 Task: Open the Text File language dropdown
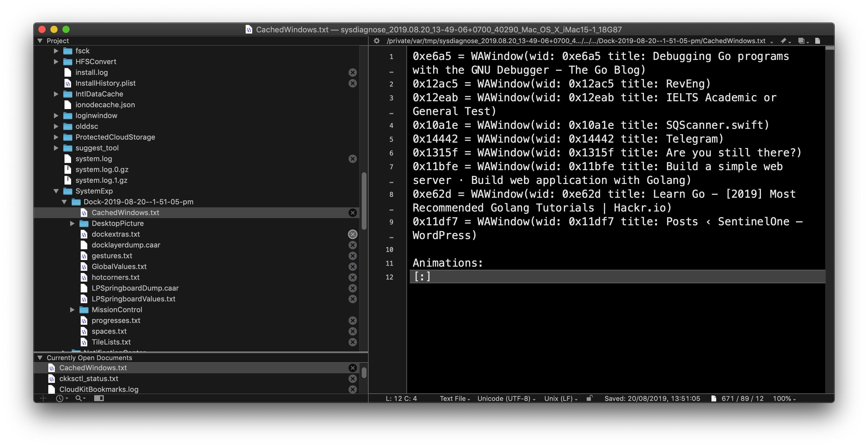click(455, 398)
